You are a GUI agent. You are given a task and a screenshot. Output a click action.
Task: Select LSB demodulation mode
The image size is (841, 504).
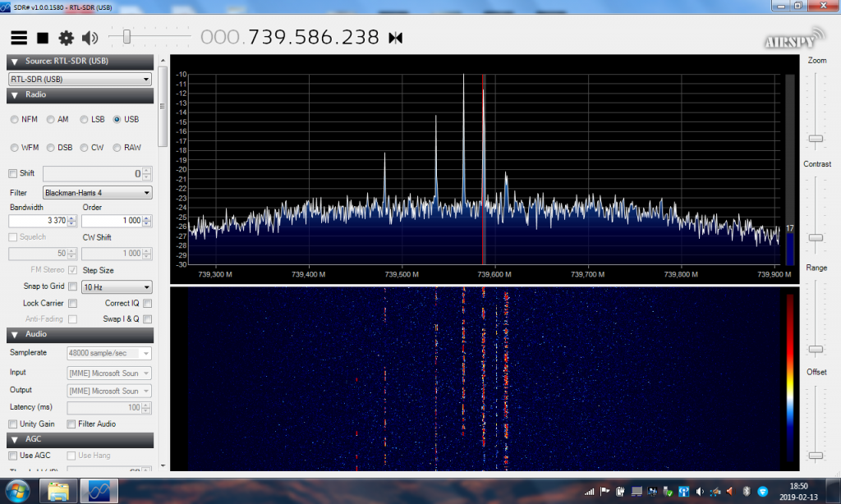coord(85,120)
